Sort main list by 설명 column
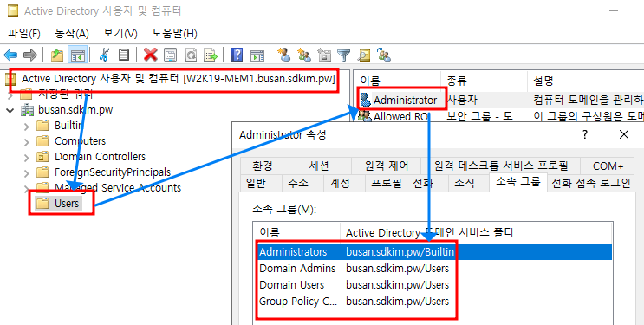The height and width of the screenshot is (325, 644). coord(585,81)
